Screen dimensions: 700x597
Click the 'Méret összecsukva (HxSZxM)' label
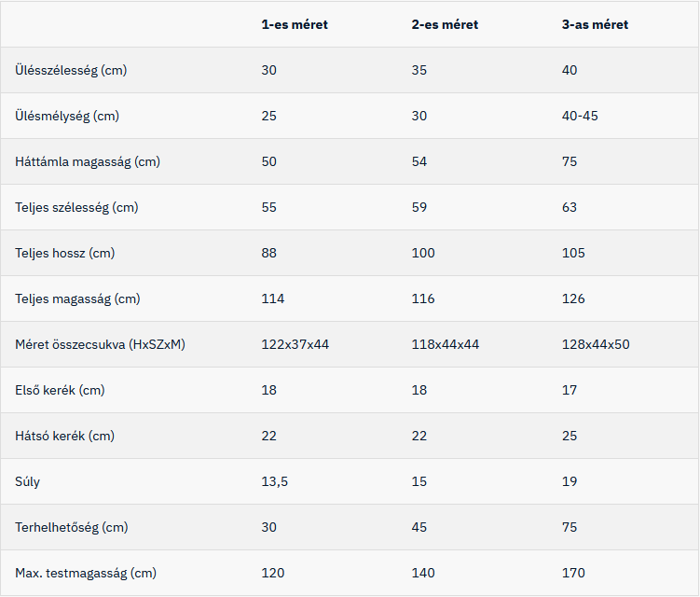[x=100, y=344]
